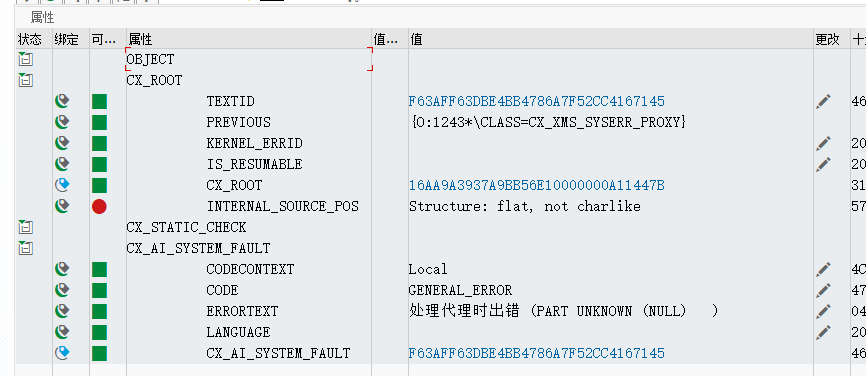The width and height of the screenshot is (866, 376).
Task: Select the PREVIOUS attribute name
Action: 239,122
